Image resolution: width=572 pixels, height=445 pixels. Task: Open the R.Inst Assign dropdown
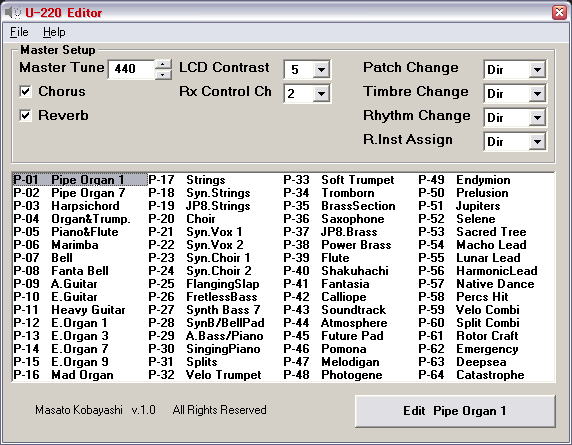[x=537, y=142]
